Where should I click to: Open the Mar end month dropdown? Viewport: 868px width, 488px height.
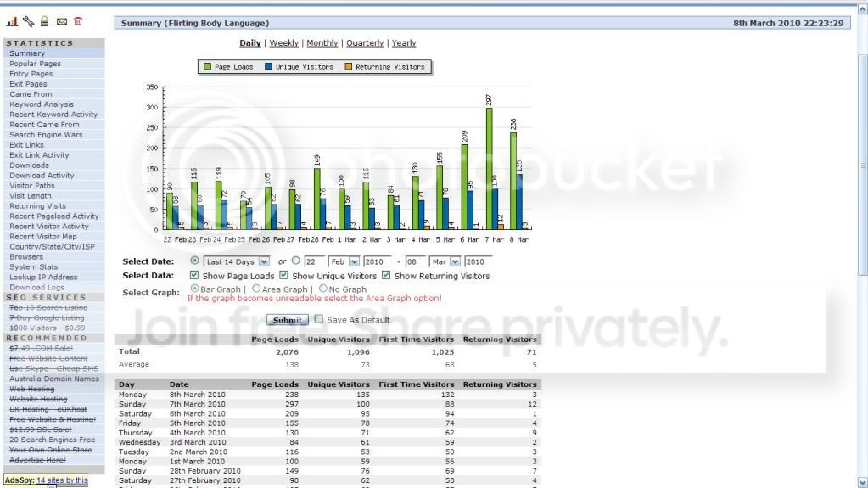445,261
